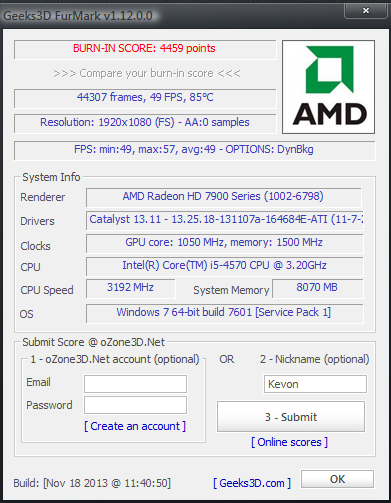Select the Renderer info field

click(224, 197)
